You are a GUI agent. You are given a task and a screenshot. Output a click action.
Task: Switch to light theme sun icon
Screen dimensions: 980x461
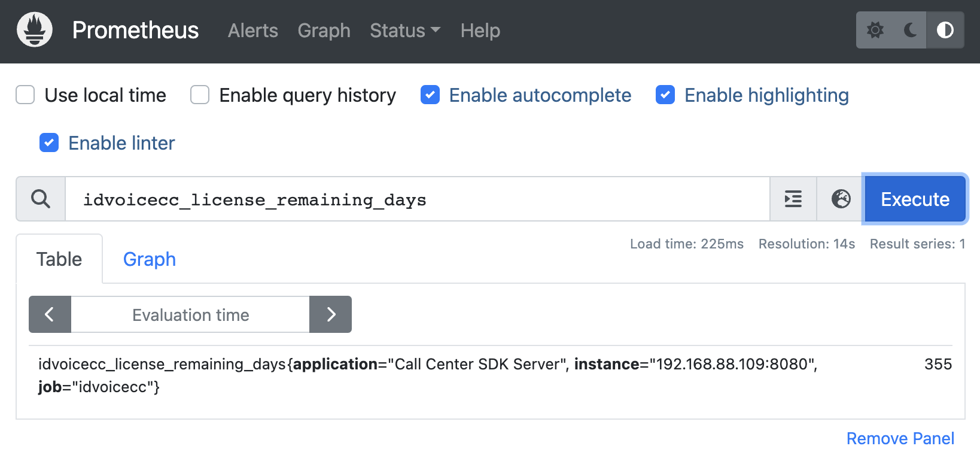click(x=875, y=30)
